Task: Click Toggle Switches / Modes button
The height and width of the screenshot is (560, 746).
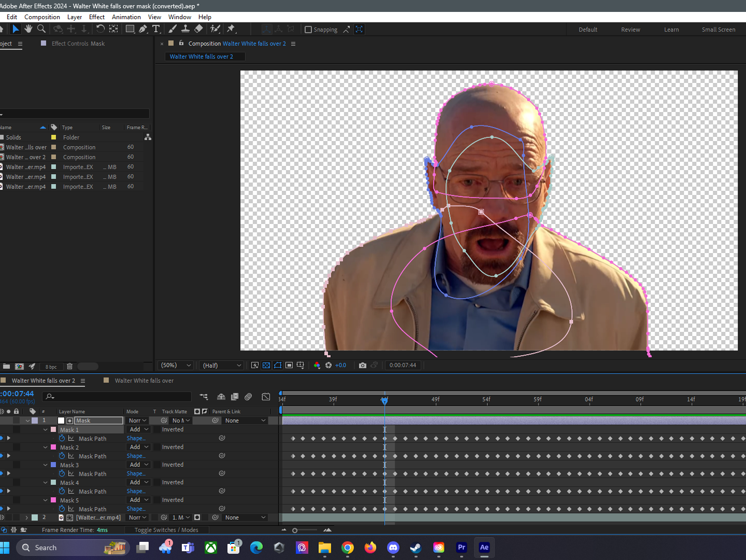Action: pyautogui.click(x=166, y=530)
